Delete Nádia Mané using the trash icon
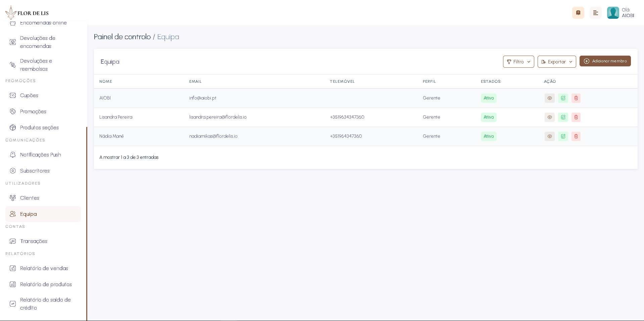 [576, 136]
